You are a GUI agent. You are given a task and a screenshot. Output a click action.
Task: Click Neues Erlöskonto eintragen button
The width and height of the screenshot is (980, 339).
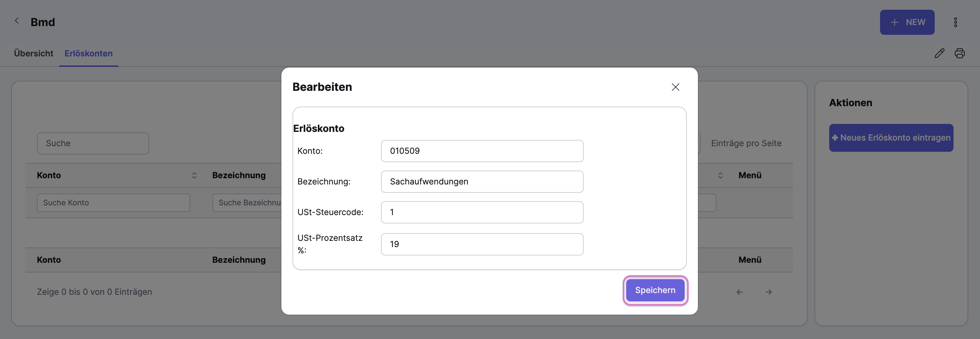tap(891, 138)
